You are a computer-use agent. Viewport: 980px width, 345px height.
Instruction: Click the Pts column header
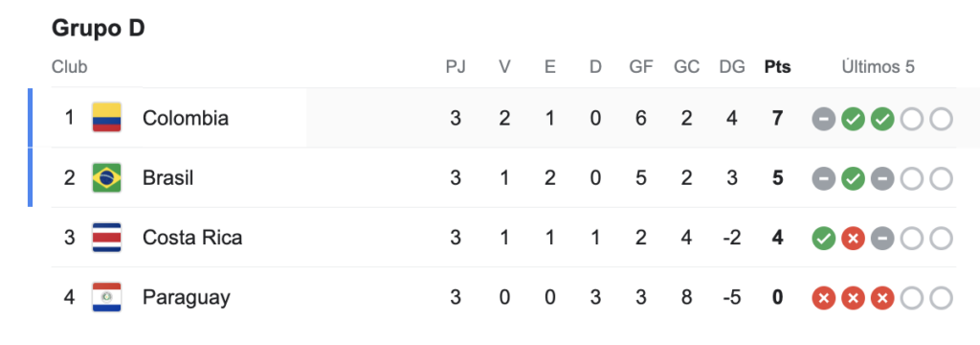777,67
